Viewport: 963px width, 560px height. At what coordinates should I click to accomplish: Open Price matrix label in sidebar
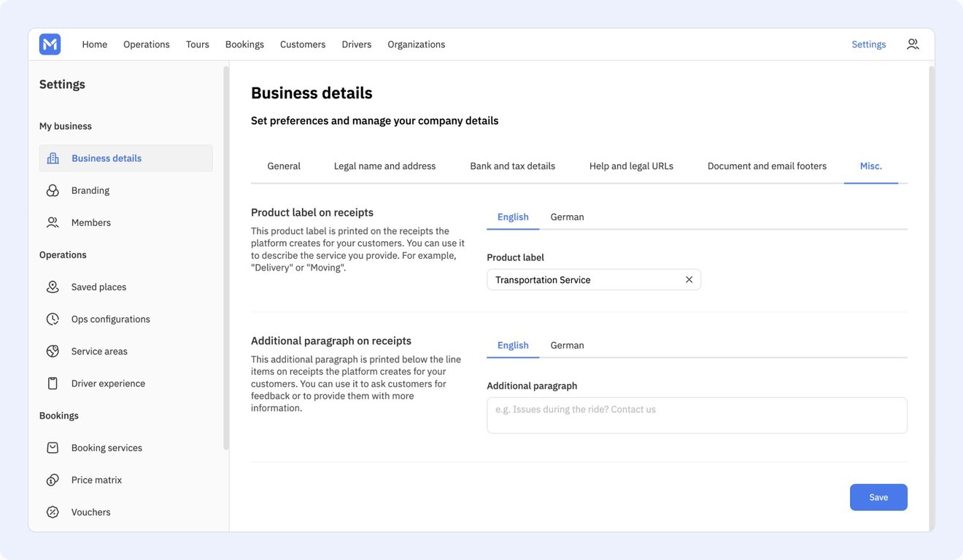(x=96, y=480)
